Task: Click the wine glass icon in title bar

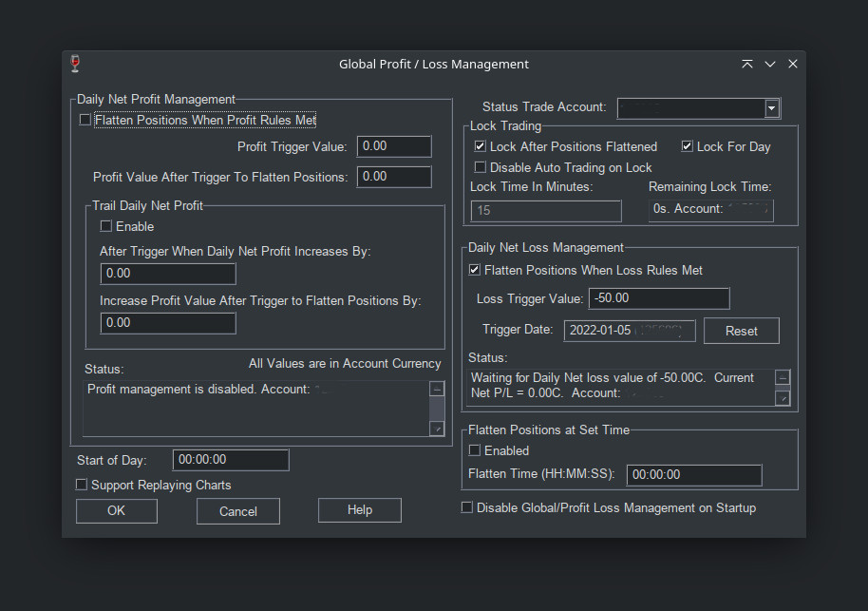Action: 76,64
